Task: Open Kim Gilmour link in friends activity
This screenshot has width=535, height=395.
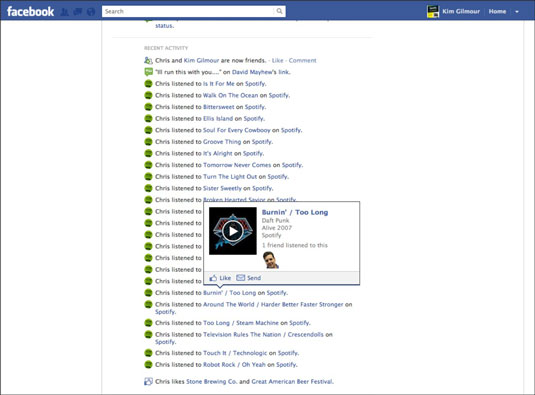Action: [x=201, y=60]
